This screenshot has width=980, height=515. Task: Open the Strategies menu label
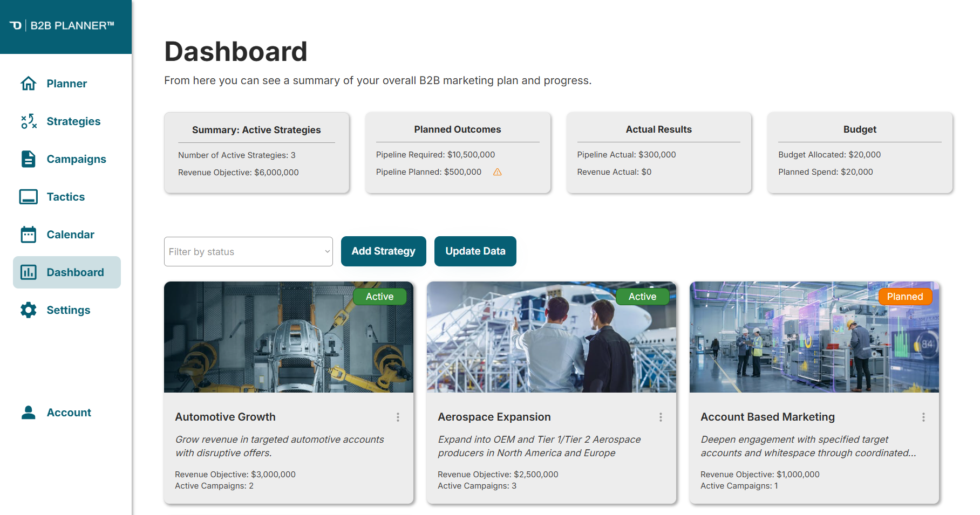point(73,121)
